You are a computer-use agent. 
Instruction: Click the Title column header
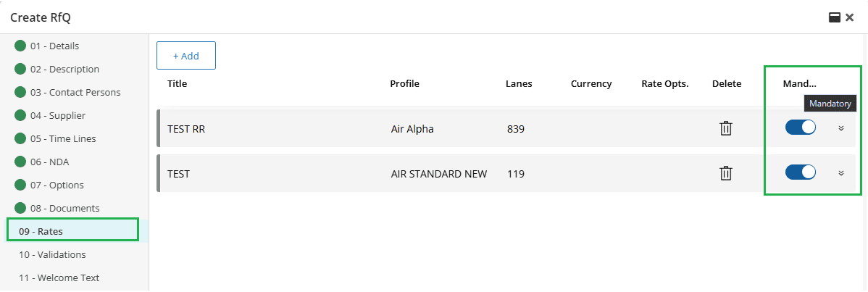[x=177, y=83]
